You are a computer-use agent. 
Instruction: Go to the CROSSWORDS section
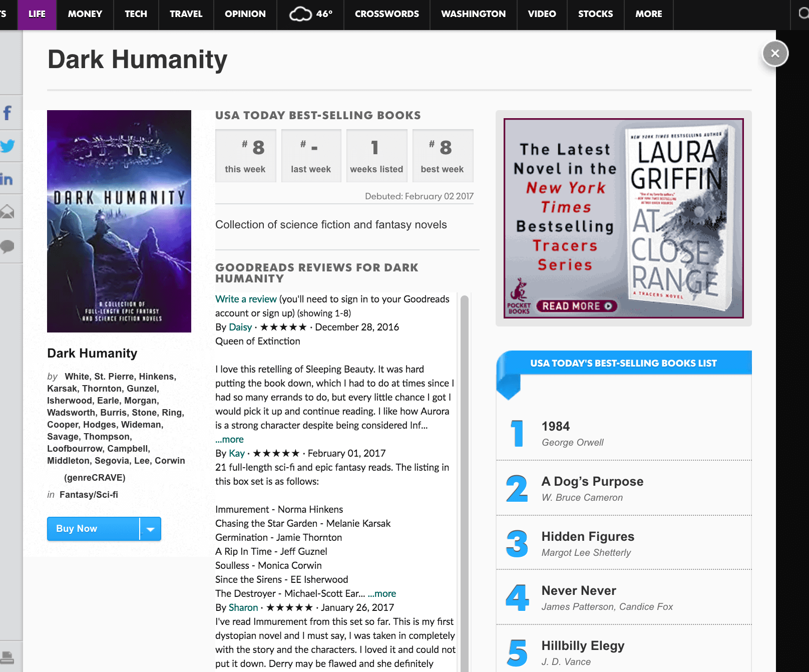click(x=386, y=14)
